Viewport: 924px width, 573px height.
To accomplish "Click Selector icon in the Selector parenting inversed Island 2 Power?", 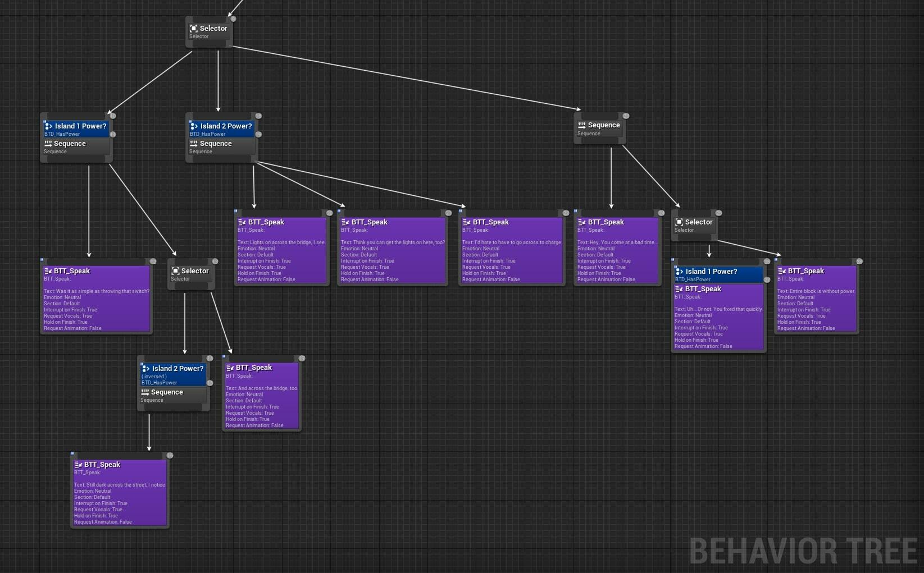I will 175,271.
